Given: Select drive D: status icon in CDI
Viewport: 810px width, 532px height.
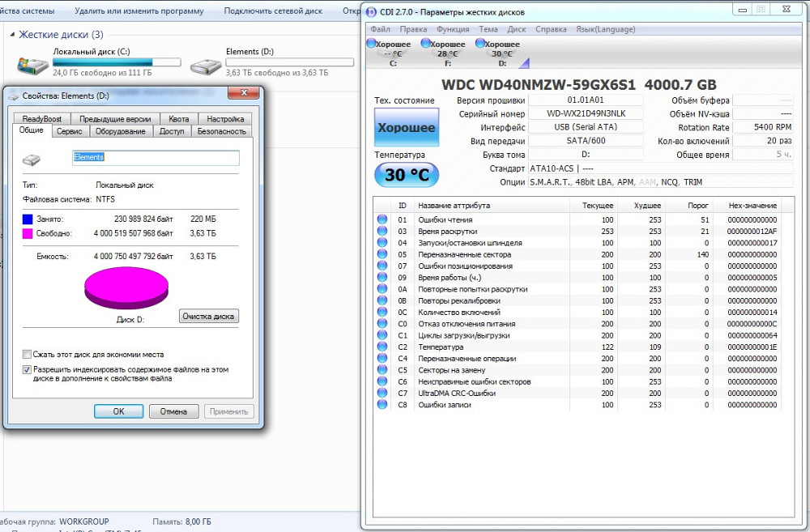Looking at the screenshot, I should pos(480,44).
